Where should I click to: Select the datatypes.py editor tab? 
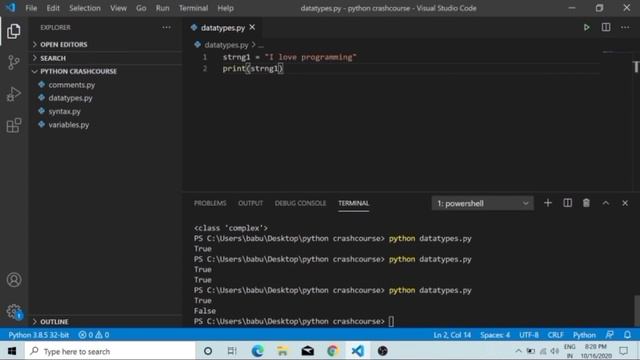coord(222,28)
